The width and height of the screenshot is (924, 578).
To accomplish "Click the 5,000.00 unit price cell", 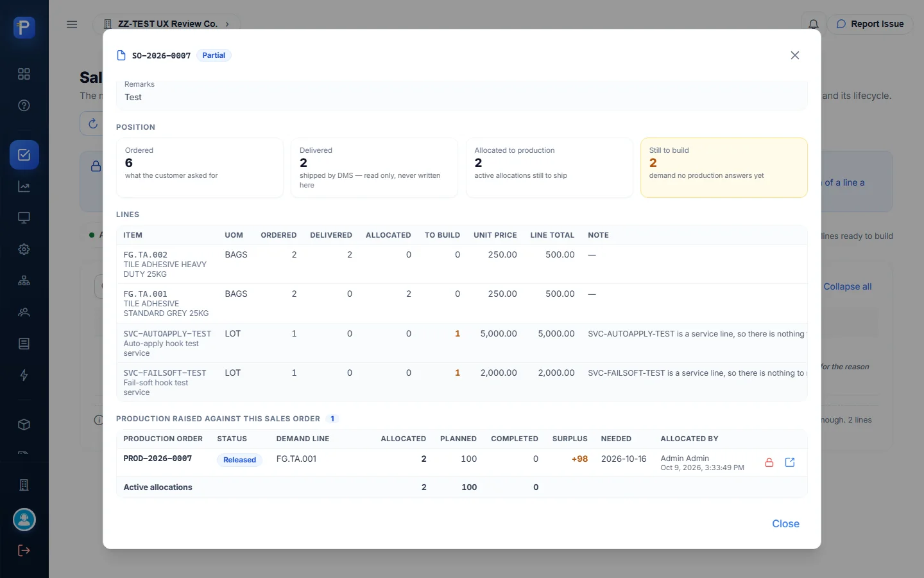I will (x=499, y=334).
